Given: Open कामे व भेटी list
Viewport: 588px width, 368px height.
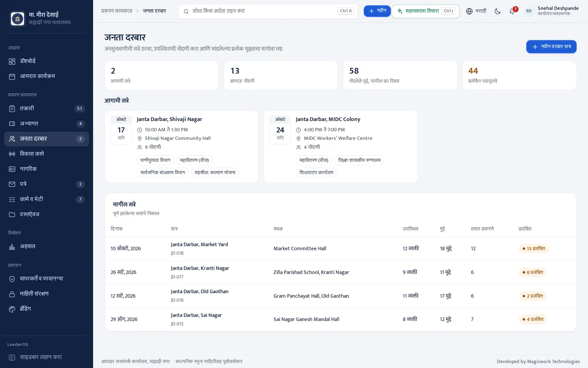Looking at the screenshot, I should pos(46,199).
